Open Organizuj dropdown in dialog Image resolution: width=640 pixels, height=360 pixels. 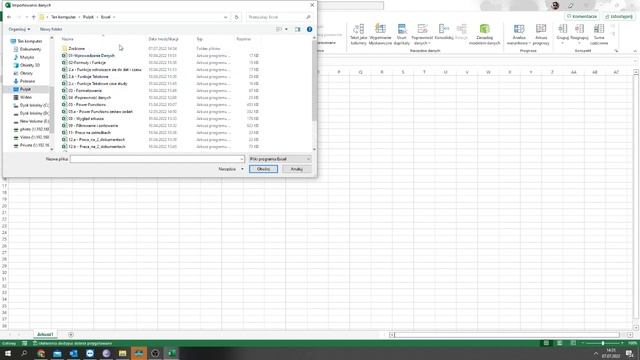(x=19, y=29)
